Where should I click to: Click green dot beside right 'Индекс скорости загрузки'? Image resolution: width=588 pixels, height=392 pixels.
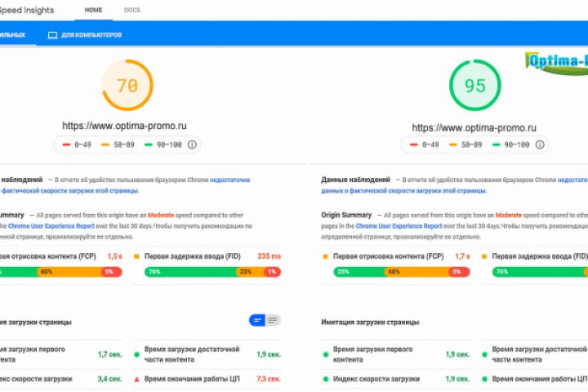point(326,379)
